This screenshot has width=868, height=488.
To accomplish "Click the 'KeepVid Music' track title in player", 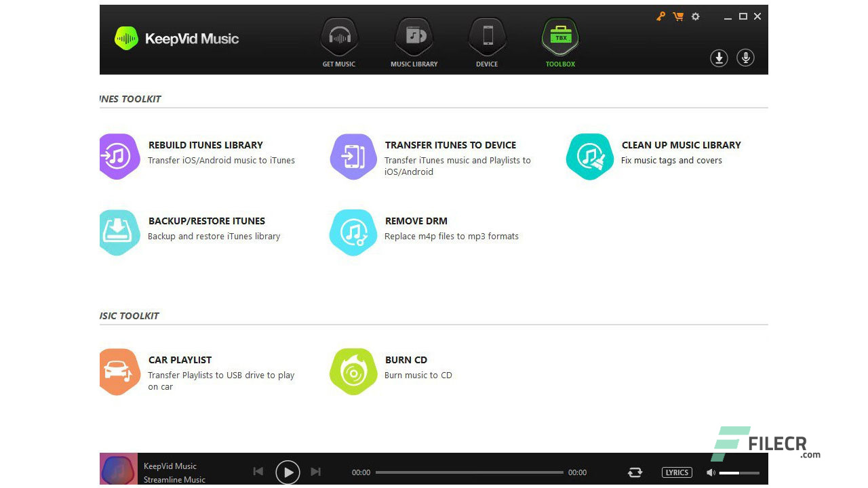I will pyautogui.click(x=170, y=466).
